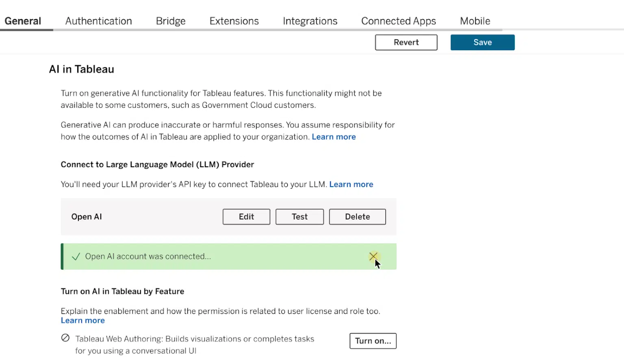Go to the Bridge tab
The width and height of the screenshot is (624, 364).
pyautogui.click(x=171, y=21)
